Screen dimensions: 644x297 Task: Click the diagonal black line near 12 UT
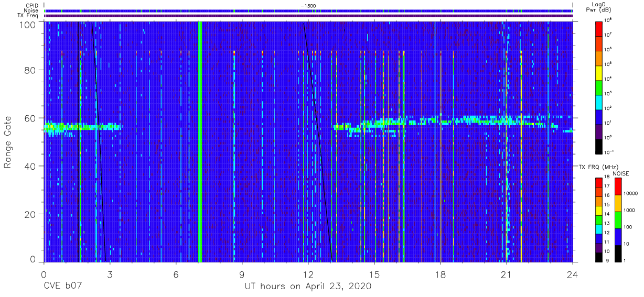(x=318, y=141)
